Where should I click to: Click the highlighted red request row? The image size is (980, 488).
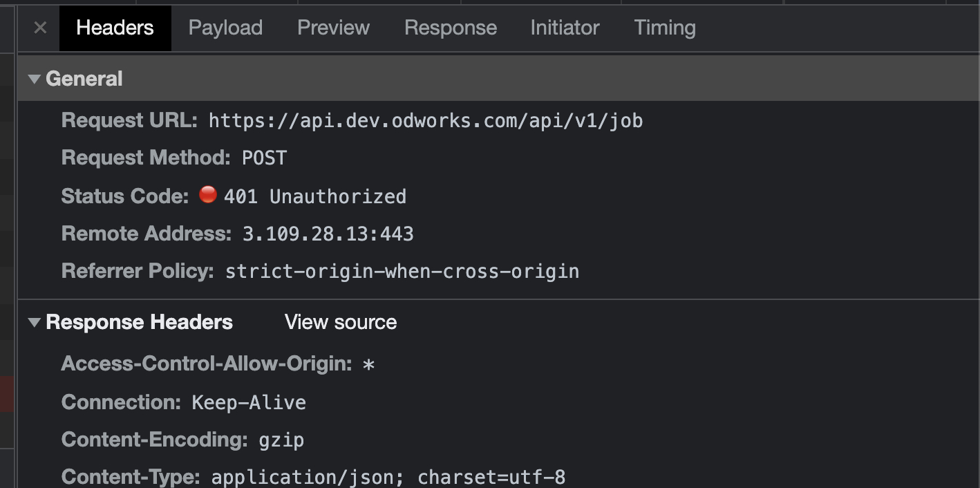click(x=7, y=394)
